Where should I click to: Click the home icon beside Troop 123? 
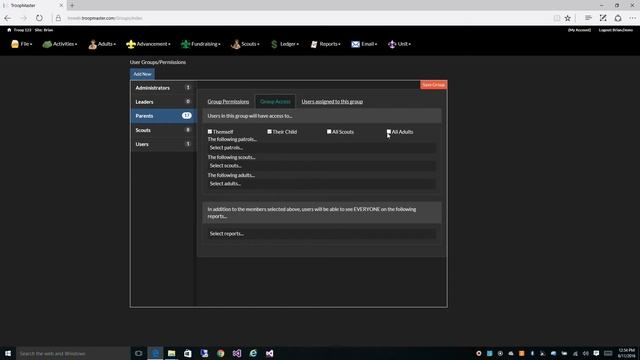pos(9,30)
